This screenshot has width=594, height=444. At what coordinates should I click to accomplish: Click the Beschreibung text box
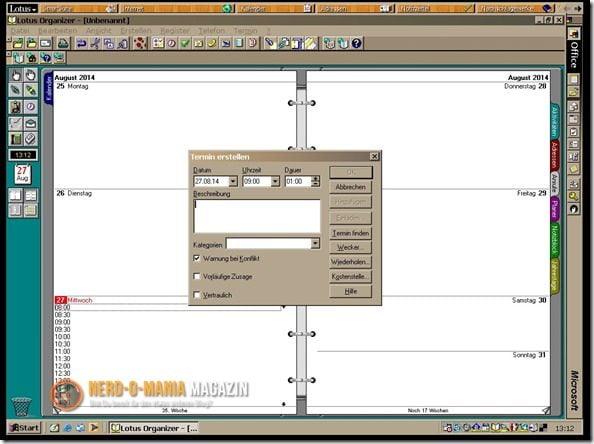(257, 216)
